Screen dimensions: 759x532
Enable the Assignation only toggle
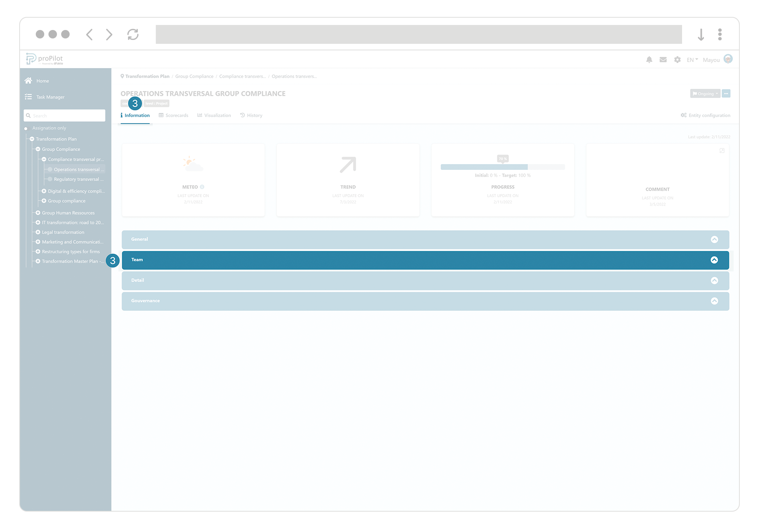26,128
